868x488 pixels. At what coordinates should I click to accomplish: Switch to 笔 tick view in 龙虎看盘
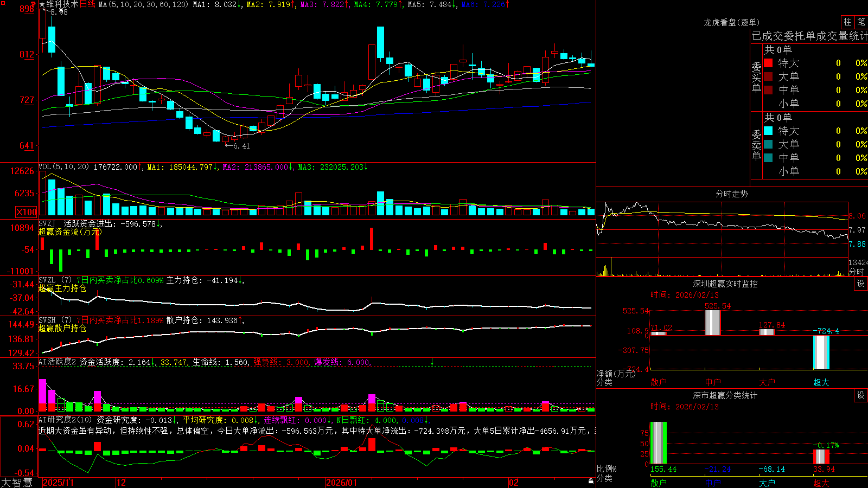point(861,22)
